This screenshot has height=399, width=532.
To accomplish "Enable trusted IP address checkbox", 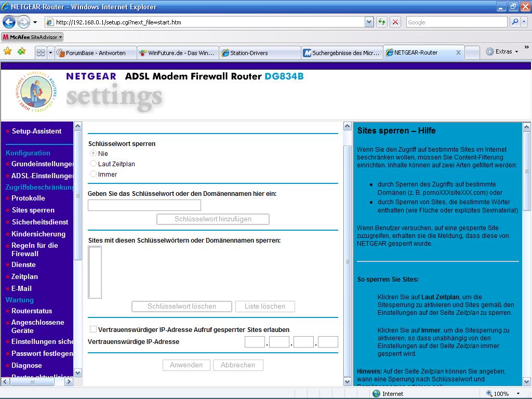I will click(x=93, y=329).
